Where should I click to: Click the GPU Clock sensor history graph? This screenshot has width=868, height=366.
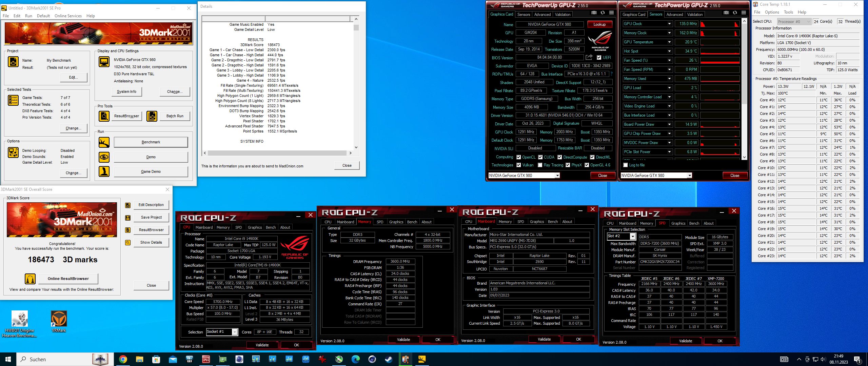tap(720, 24)
